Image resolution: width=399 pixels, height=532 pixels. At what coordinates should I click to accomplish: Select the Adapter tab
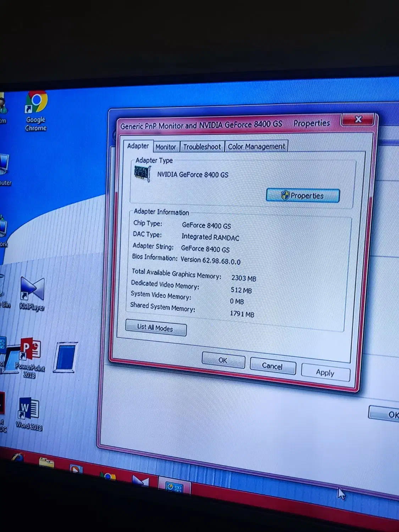coord(138,146)
